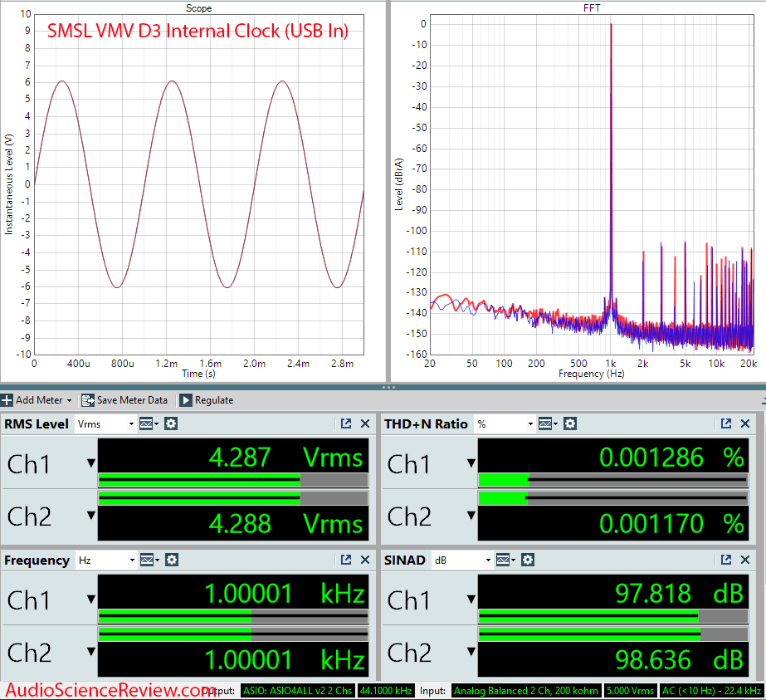The height and width of the screenshot is (700, 766).
Task: Pop out the SINAD meter
Action: tap(726, 560)
